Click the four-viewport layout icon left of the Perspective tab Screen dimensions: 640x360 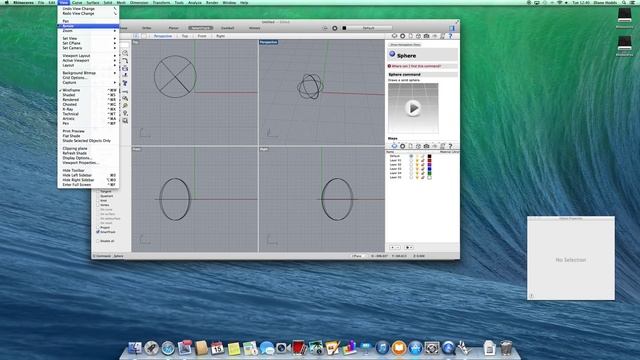click(x=136, y=36)
